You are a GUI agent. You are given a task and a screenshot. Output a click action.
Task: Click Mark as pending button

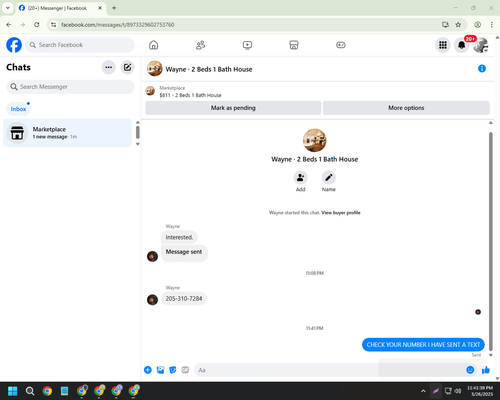(233, 108)
